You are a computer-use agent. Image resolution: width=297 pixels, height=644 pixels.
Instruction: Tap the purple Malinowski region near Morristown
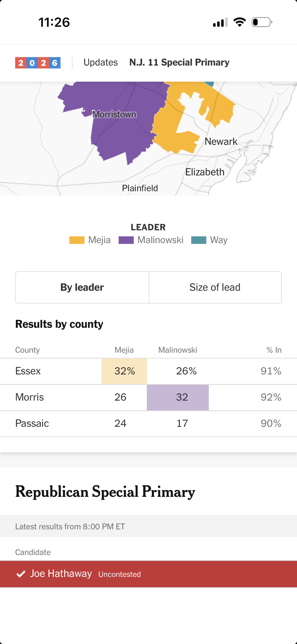click(x=119, y=135)
